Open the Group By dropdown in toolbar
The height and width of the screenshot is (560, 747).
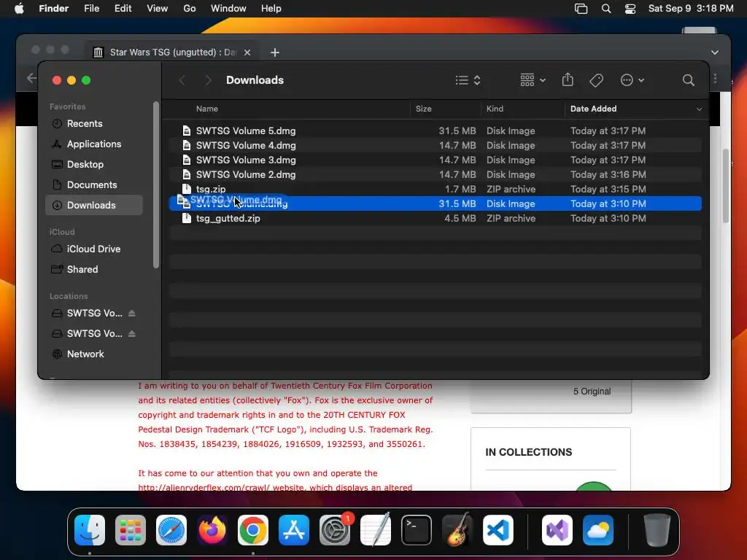click(533, 80)
